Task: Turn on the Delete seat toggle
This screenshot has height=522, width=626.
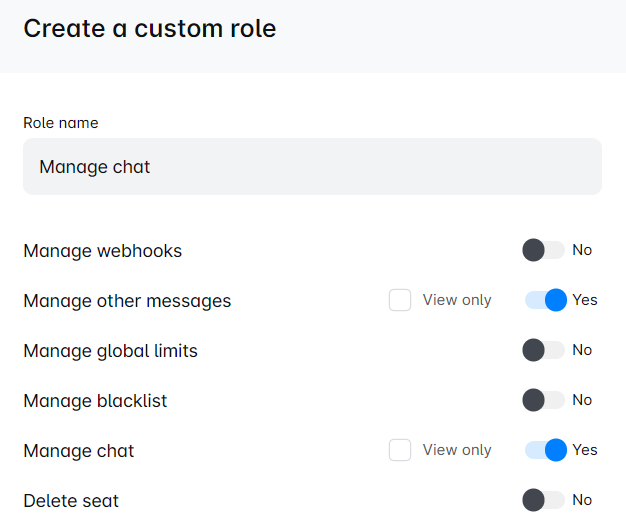Action: coord(544,500)
